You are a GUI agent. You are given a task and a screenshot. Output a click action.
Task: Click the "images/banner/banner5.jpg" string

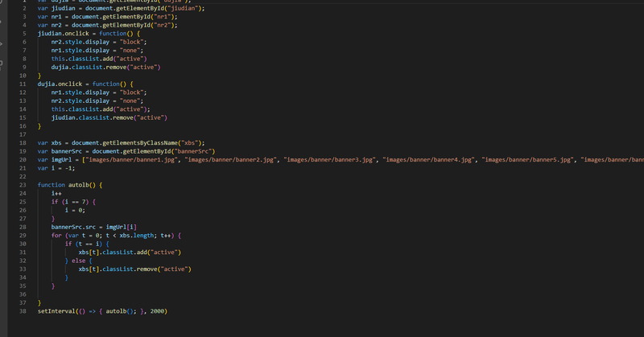pos(528,160)
